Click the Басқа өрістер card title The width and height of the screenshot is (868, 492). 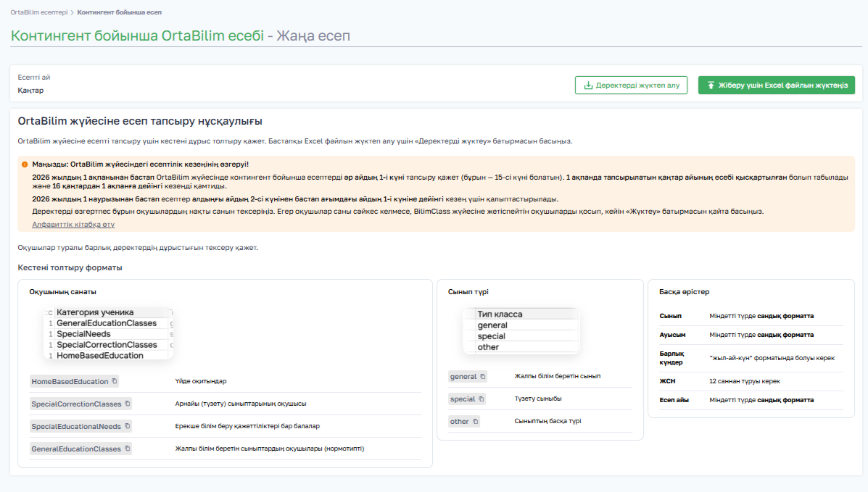[685, 292]
